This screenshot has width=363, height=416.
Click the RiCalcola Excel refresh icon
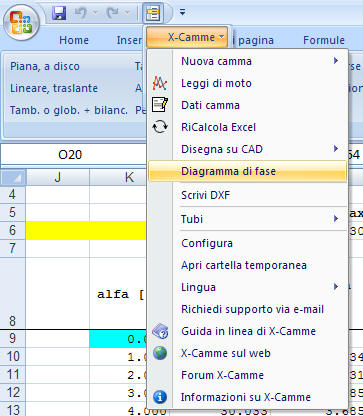click(160, 127)
